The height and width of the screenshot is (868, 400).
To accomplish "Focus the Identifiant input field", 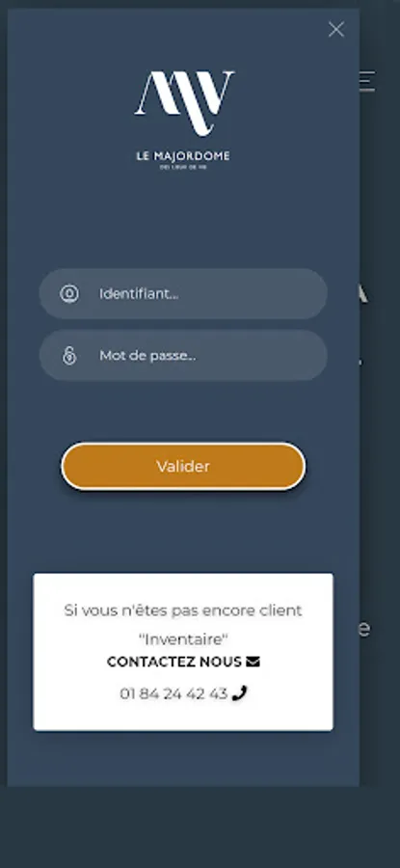I will (x=183, y=294).
